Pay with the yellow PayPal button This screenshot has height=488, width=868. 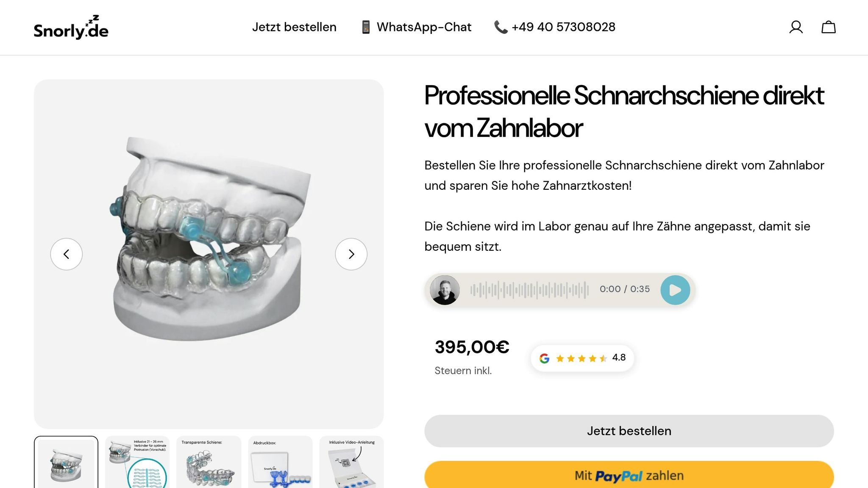pyautogui.click(x=629, y=475)
